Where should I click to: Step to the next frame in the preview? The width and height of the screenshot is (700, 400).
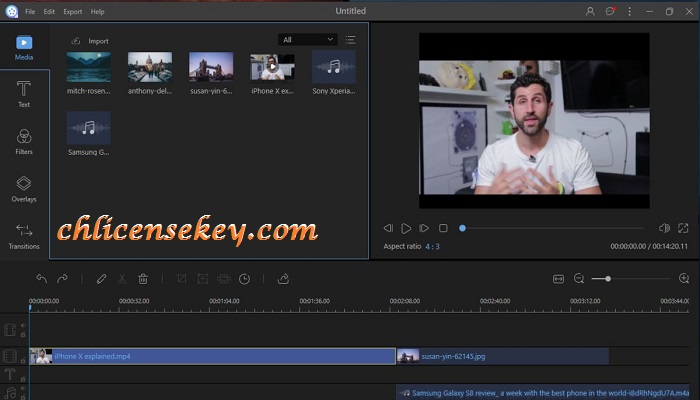[x=424, y=228]
